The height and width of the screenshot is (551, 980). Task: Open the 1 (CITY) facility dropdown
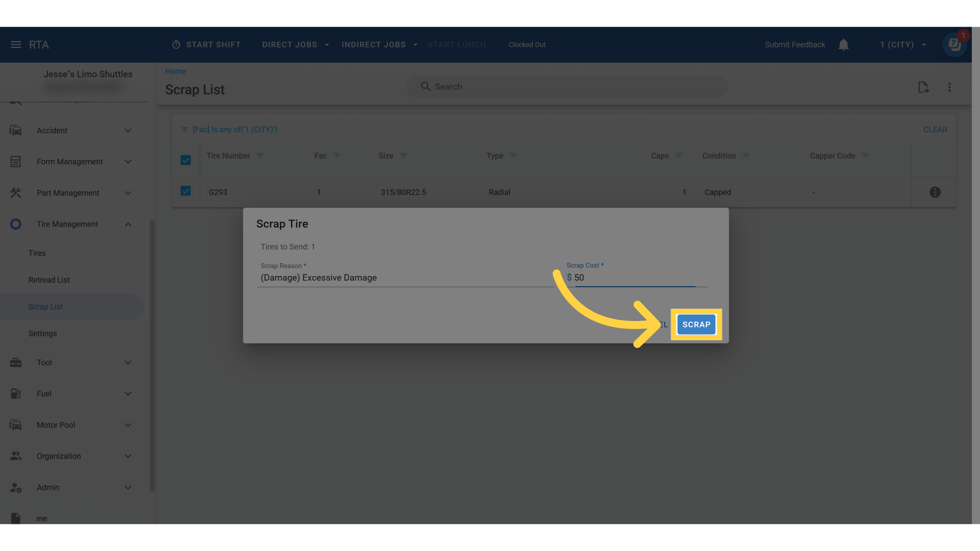902,45
